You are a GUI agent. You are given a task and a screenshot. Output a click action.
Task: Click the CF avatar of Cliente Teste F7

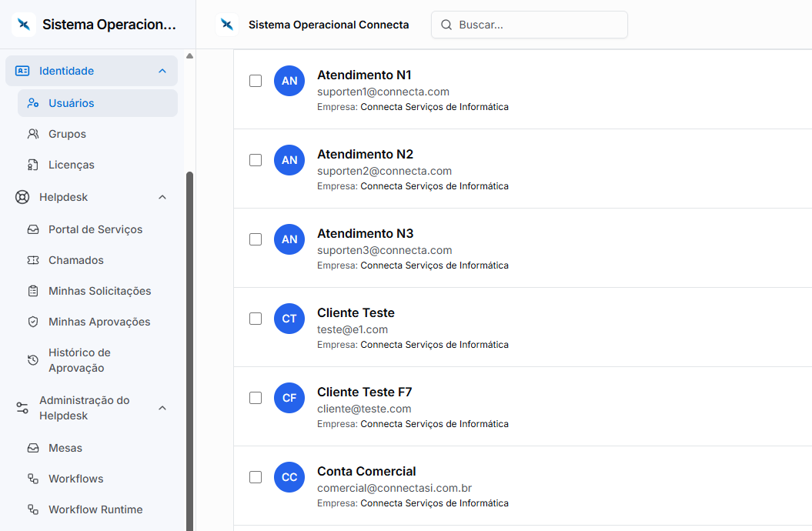pos(289,398)
